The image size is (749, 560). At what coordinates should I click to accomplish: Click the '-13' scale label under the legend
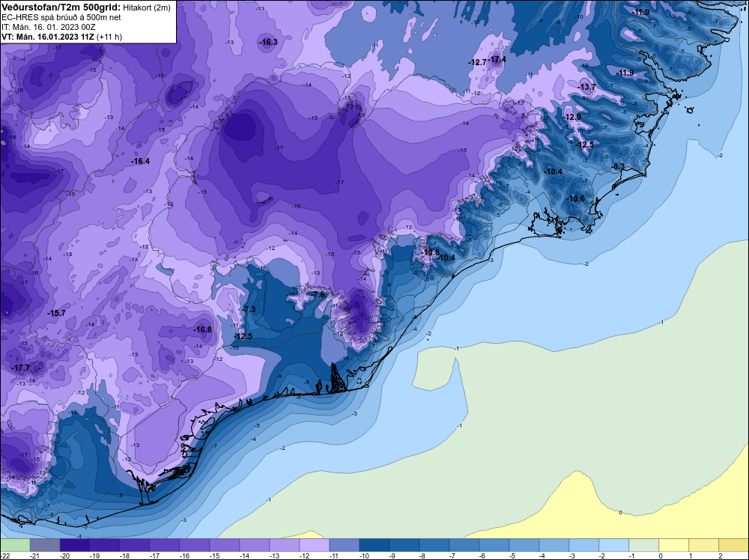pos(274,556)
